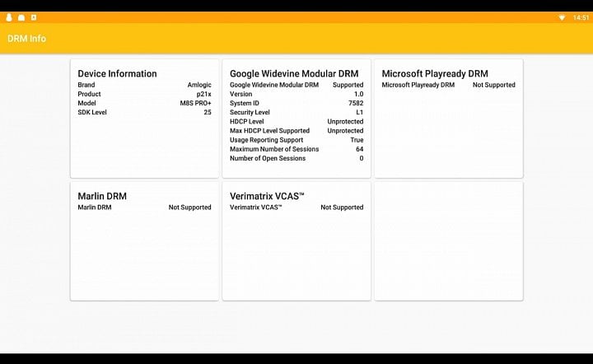Click the System ID value 7582

click(x=356, y=103)
